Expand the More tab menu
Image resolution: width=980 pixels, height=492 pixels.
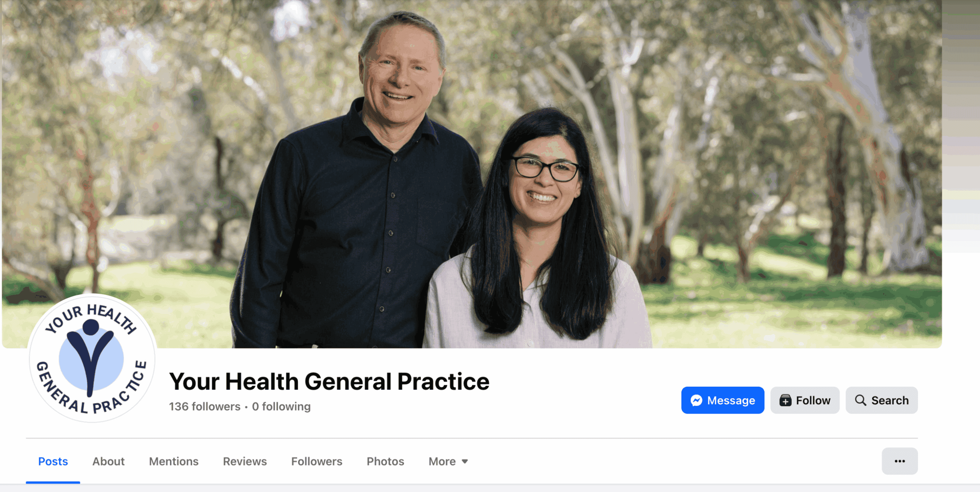tap(448, 461)
